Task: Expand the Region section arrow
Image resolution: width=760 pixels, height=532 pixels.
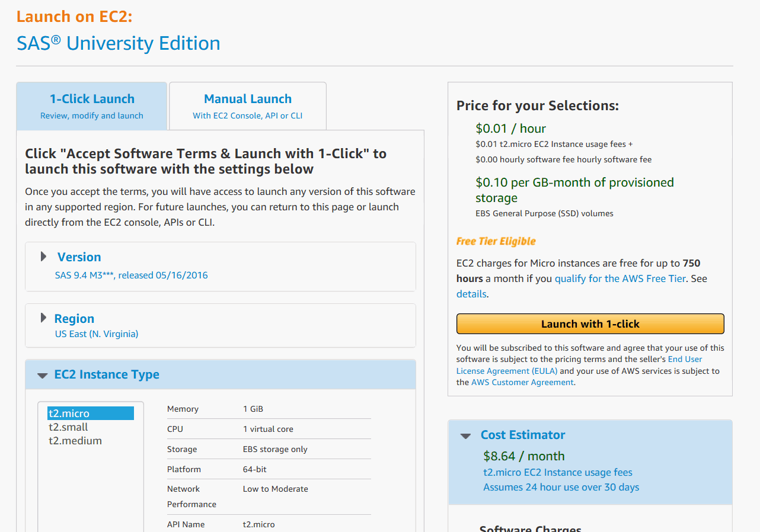Action: [43, 318]
